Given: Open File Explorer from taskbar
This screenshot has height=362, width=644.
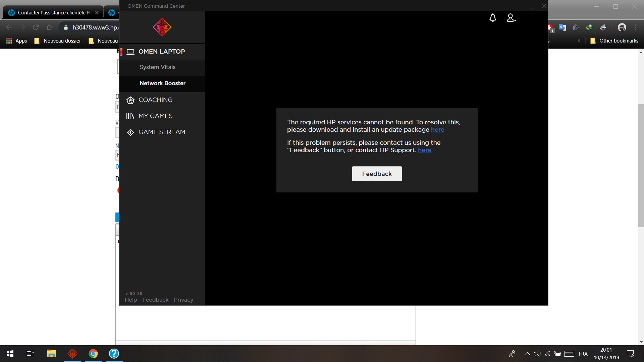Looking at the screenshot, I should tap(51, 354).
